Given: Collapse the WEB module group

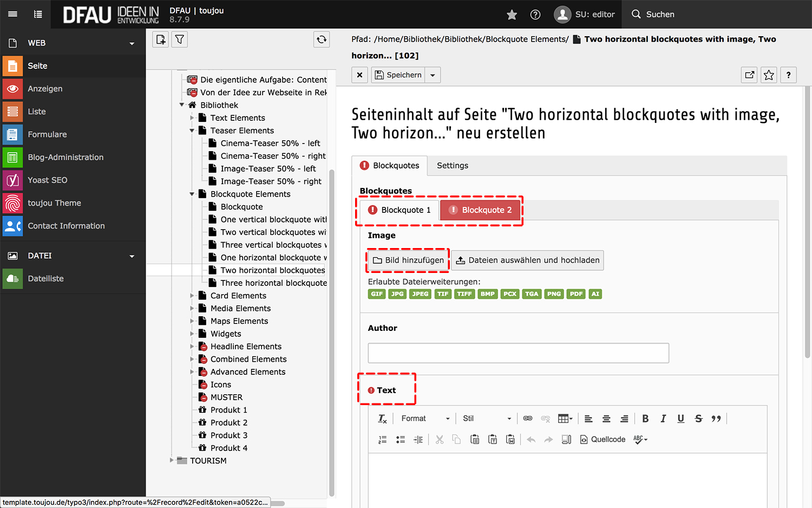Looking at the screenshot, I should [x=132, y=43].
